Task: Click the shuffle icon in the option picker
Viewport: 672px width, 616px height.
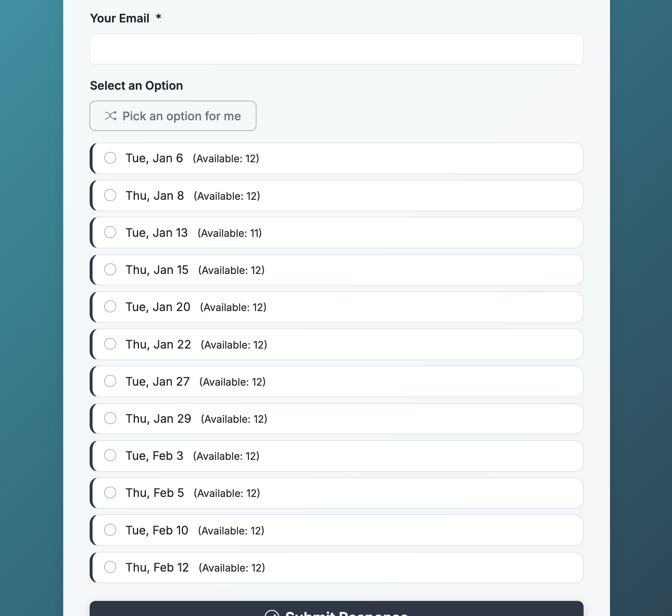Action: [x=110, y=116]
